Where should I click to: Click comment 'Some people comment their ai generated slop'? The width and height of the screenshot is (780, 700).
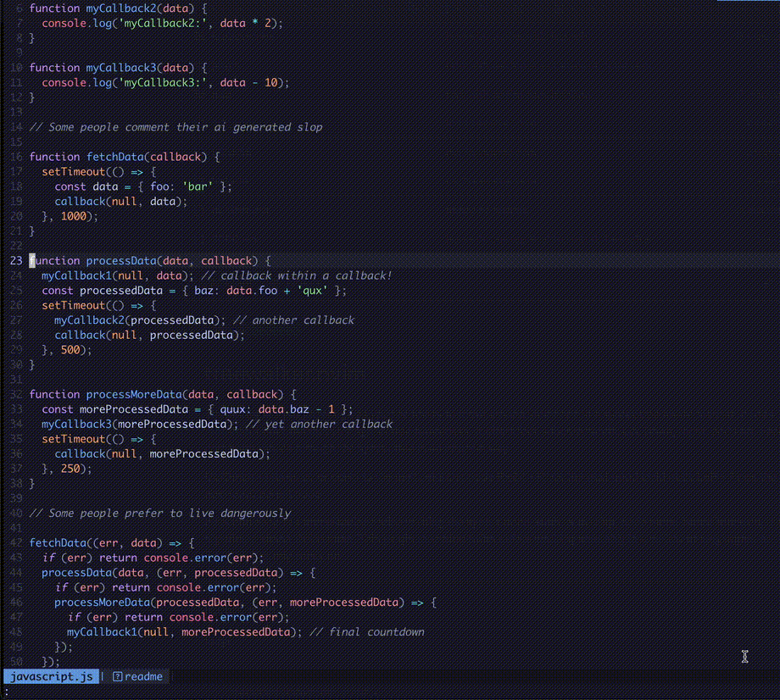[175, 127]
